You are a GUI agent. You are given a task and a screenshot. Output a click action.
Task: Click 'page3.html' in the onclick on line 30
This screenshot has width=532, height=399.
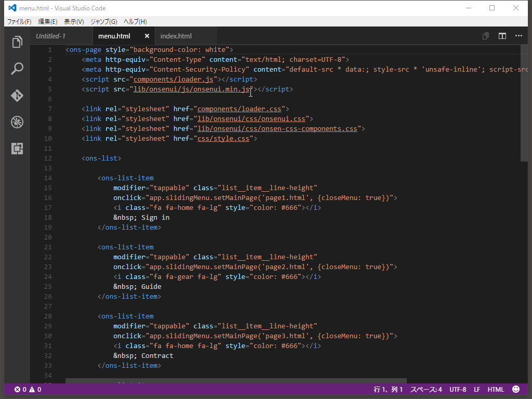click(285, 336)
